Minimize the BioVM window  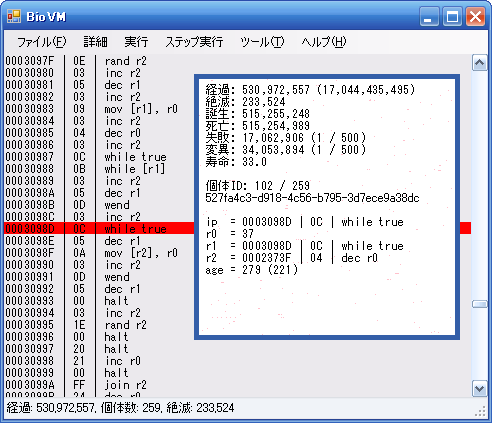pos(429,16)
